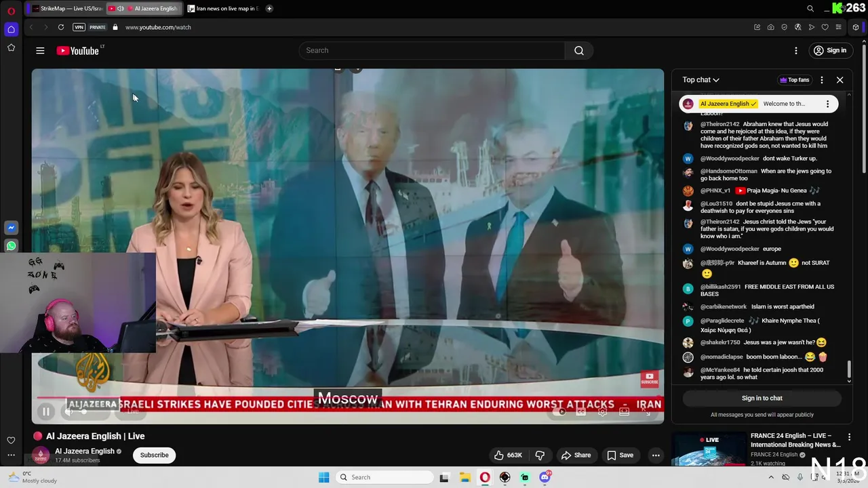Open Opera Flow send icon
Image resolution: width=868 pixels, height=488 pixels.
(x=811, y=27)
